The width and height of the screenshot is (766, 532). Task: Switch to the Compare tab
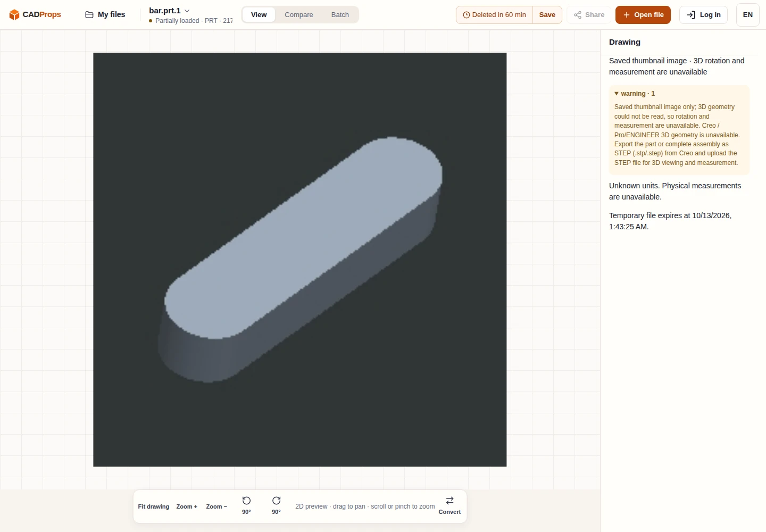(x=299, y=15)
